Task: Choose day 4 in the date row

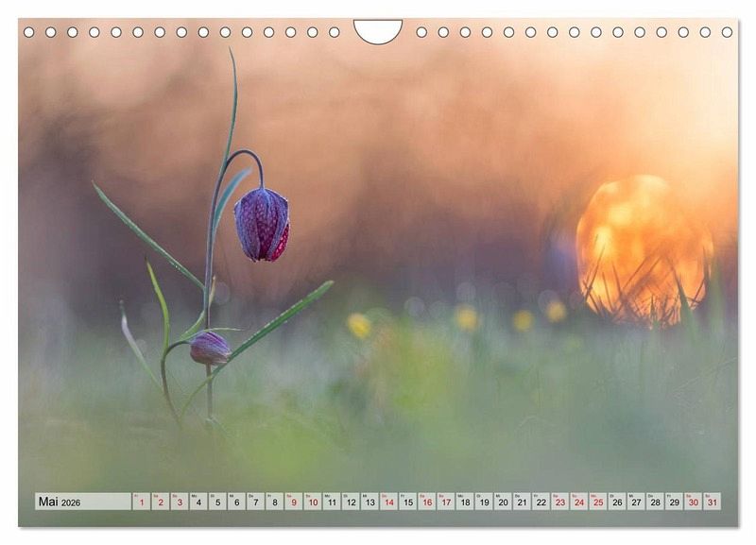Action: pos(198,502)
